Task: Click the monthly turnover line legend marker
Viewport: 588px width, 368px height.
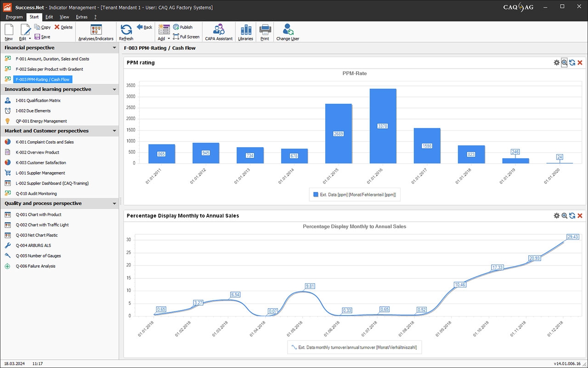Action: tap(294, 347)
